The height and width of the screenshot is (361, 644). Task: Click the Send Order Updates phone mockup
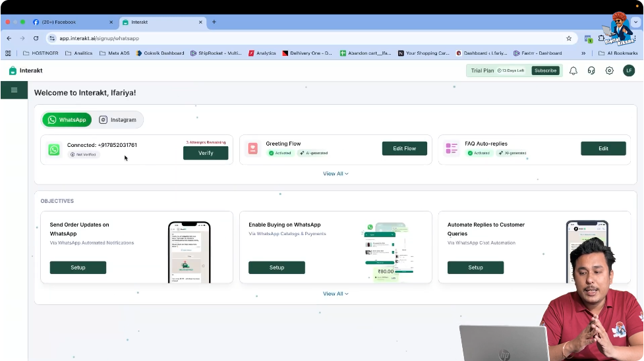(189, 252)
